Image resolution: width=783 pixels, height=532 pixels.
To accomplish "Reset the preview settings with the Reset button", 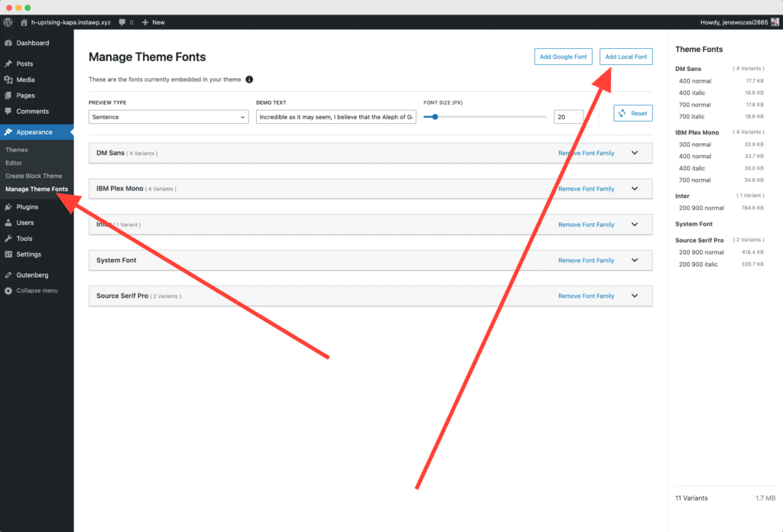I will point(632,113).
